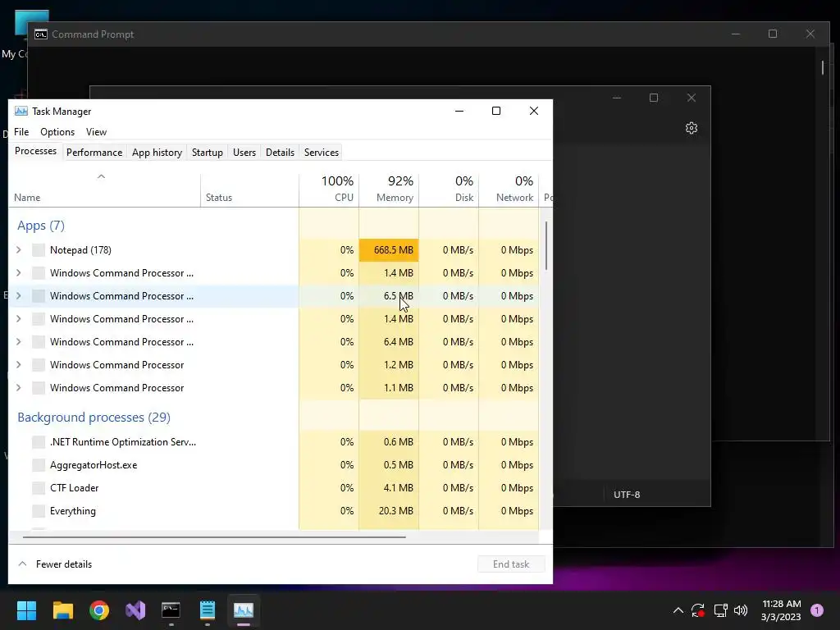Viewport: 840px width, 630px height.
Task: Open the volume tray icon
Action: 741,610
